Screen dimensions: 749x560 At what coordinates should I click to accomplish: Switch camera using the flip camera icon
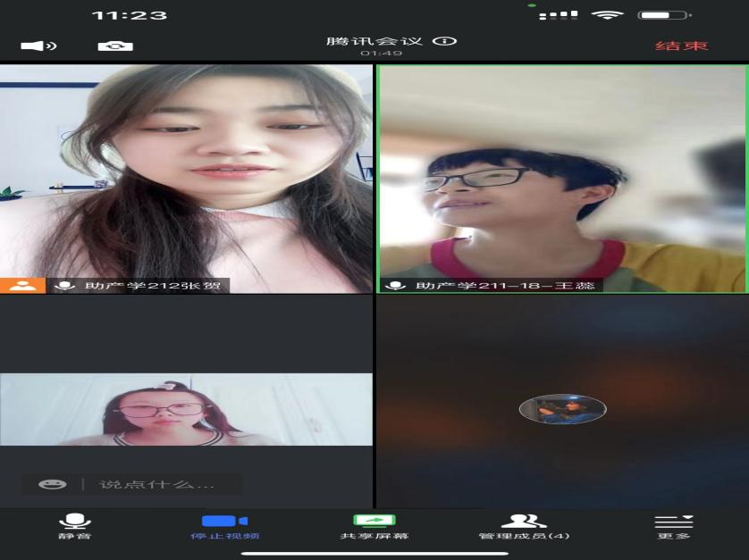coord(115,46)
